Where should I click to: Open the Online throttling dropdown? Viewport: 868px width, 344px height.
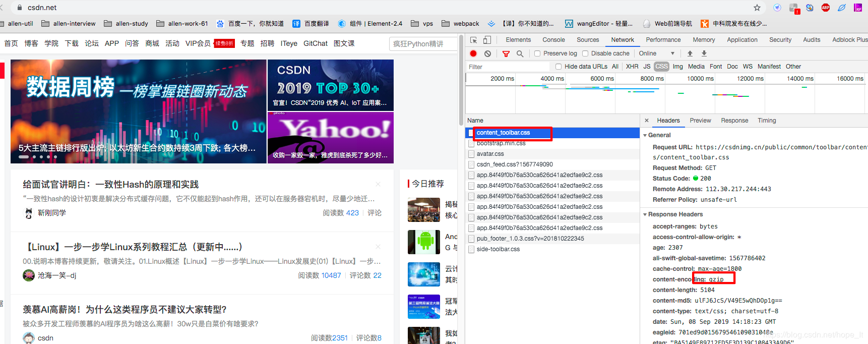(x=656, y=53)
